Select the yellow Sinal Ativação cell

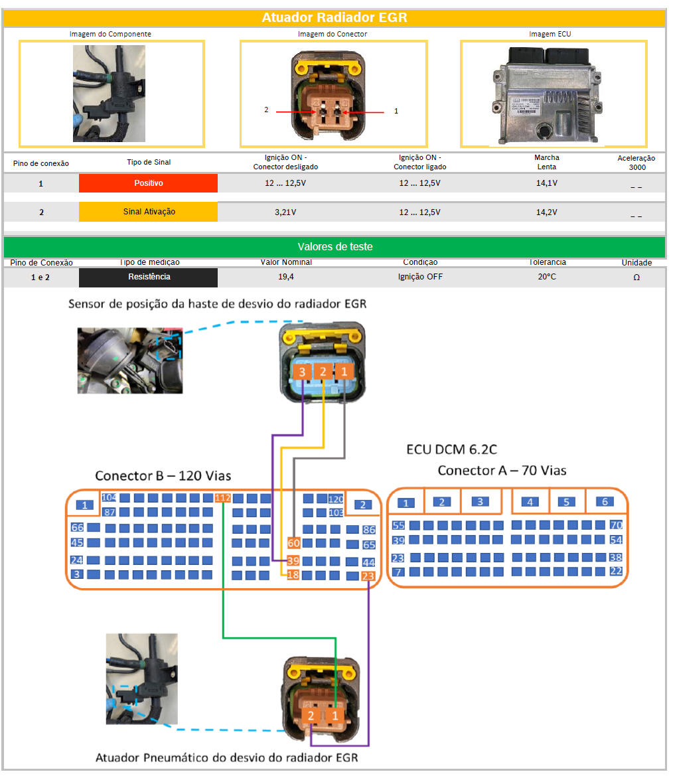pyautogui.click(x=148, y=212)
